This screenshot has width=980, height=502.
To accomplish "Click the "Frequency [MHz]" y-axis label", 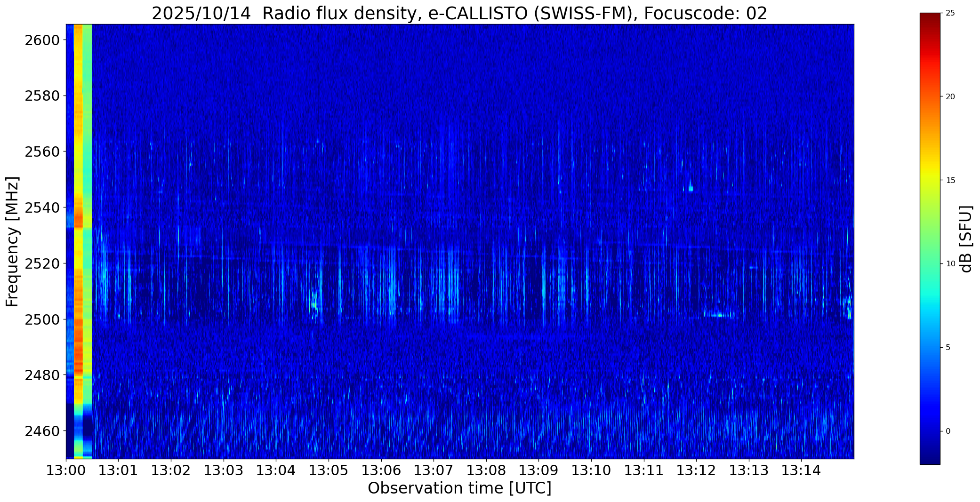I will click(12, 241).
